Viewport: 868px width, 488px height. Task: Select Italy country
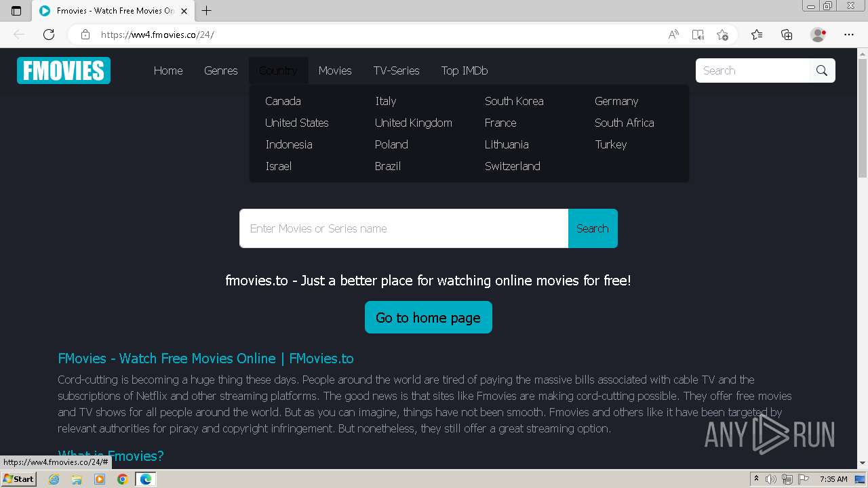point(385,101)
